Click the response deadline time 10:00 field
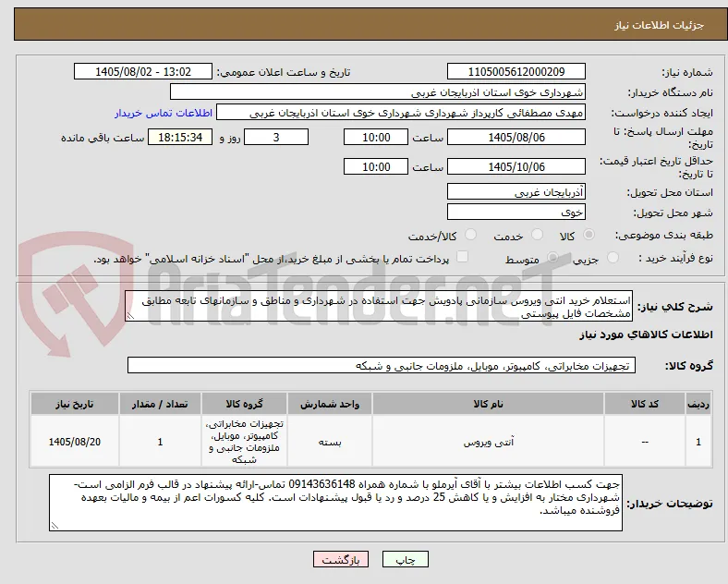Screen dimensions: 728x584 click(x=376, y=138)
